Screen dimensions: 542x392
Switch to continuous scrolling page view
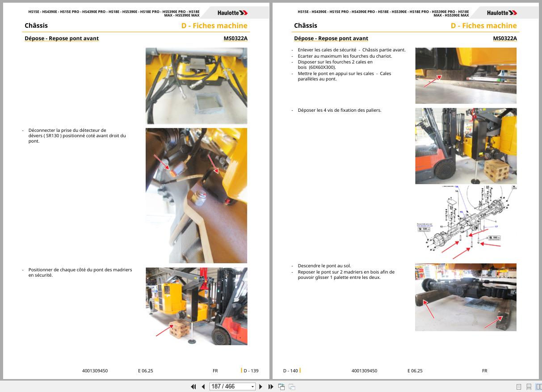click(x=529, y=387)
